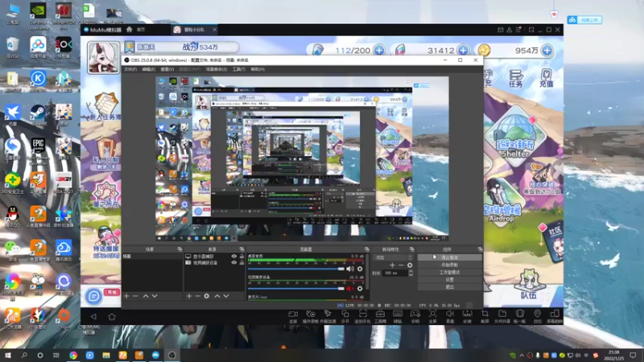Screen dimensions: 644x362
Task: Click MuMu Android back triangle button
Action: (x=93, y=316)
